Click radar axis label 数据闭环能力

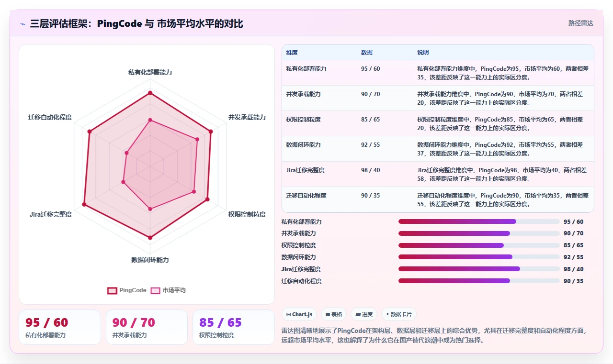150,260
